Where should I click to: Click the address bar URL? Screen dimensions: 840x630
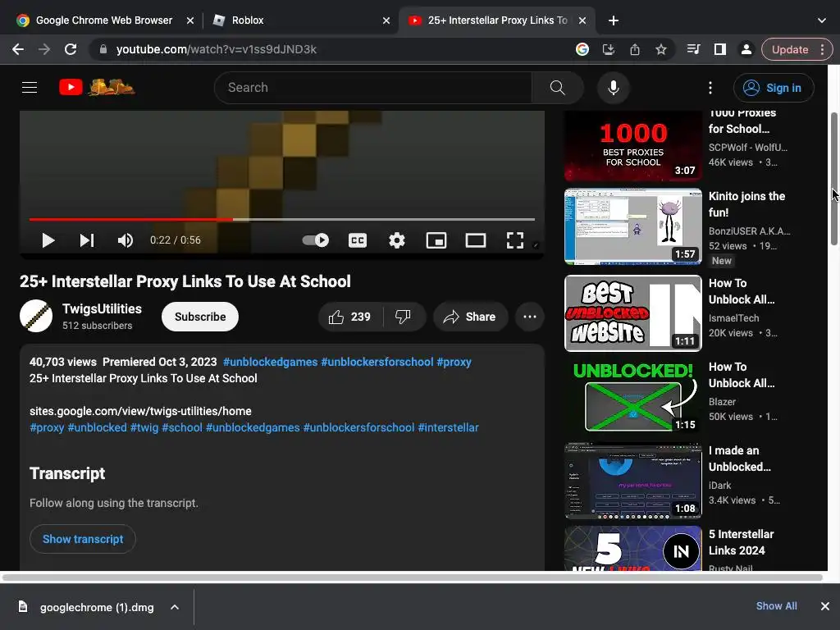coord(217,49)
